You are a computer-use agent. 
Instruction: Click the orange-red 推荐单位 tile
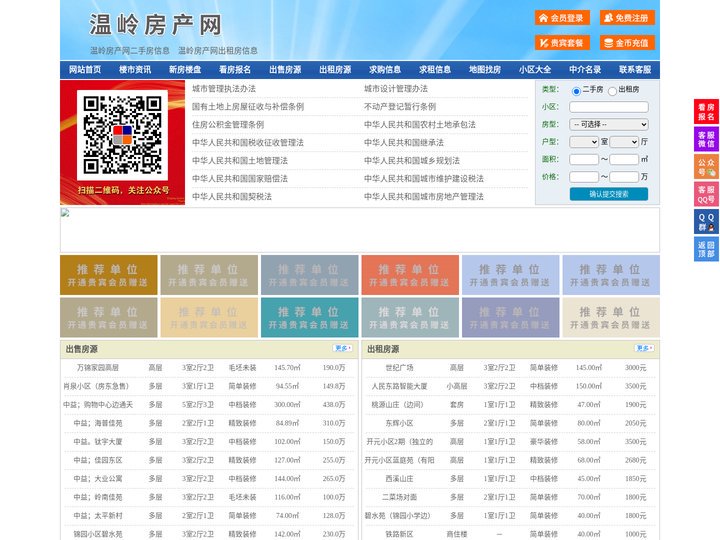410,275
